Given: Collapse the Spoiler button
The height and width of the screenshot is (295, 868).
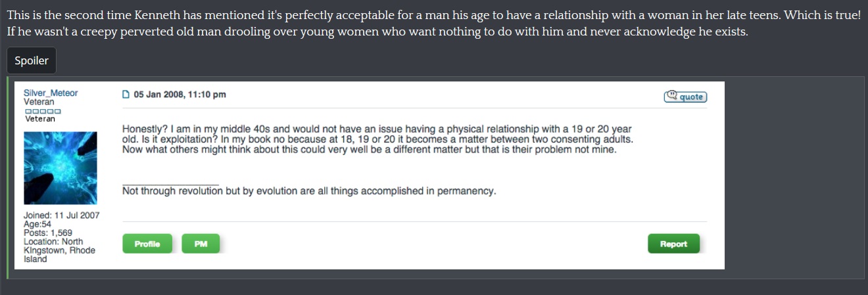Looking at the screenshot, I should point(32,61).
